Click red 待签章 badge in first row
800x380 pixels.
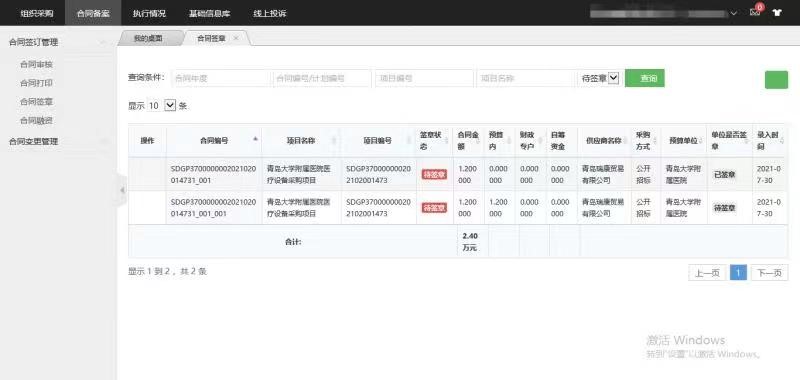click(x=434, y=174)
